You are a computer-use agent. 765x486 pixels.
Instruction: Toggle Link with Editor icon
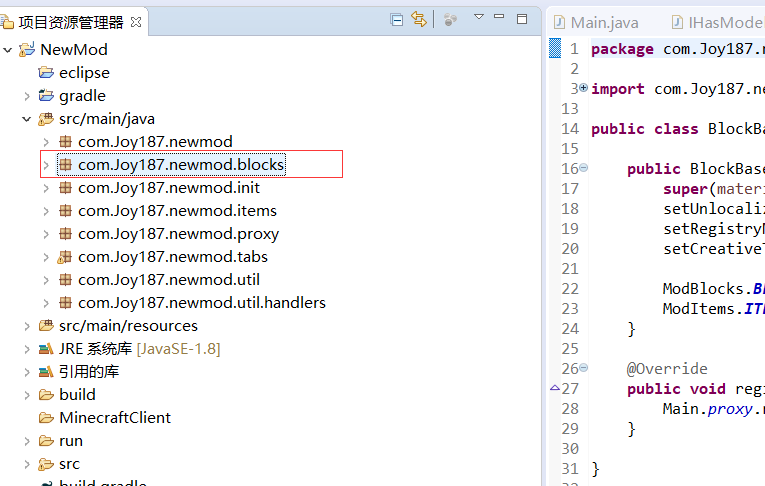419,20
